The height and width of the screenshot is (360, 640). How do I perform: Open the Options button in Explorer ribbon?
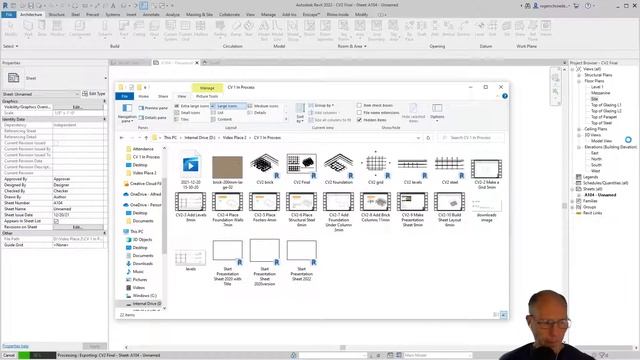pyautogui.click(x=437, y=111)
